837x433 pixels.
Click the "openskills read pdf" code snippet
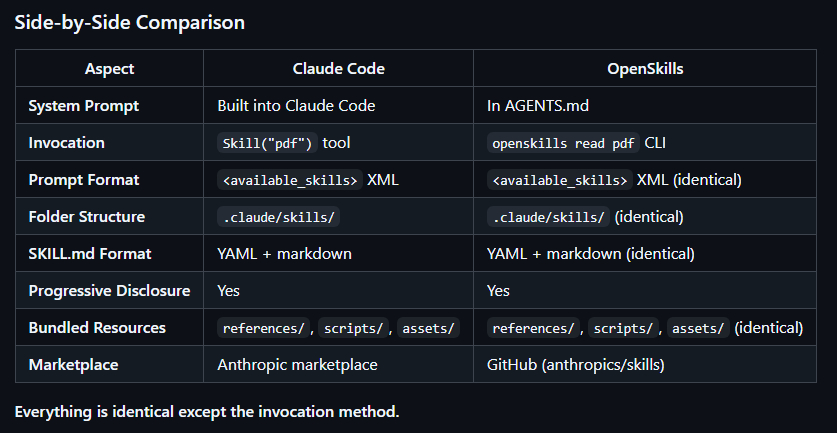pos(563,143)
